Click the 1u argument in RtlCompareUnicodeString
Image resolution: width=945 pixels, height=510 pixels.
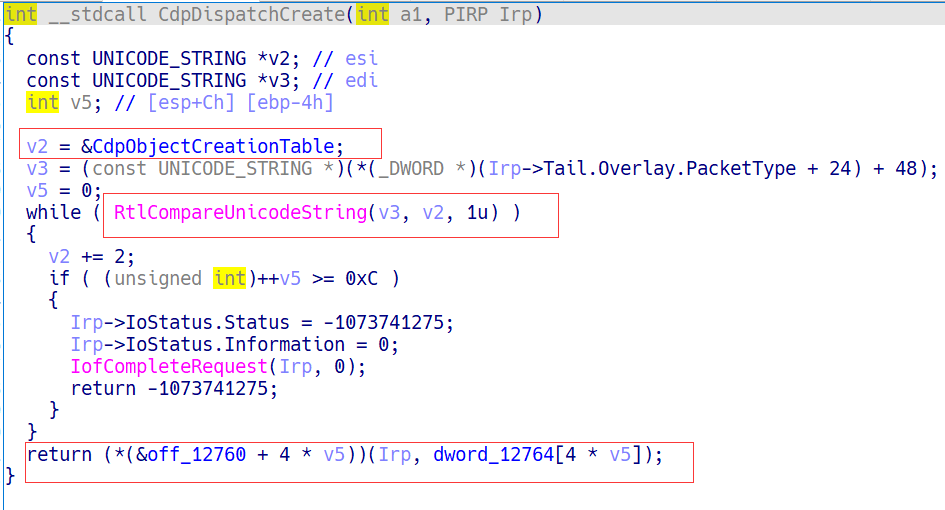tap(477, 212)
